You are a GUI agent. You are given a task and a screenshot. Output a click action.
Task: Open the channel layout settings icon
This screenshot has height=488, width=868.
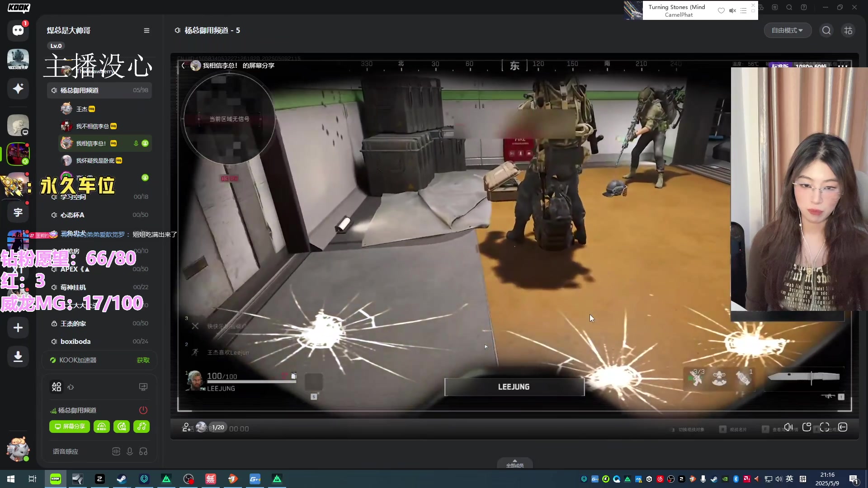tap(848, 30)
